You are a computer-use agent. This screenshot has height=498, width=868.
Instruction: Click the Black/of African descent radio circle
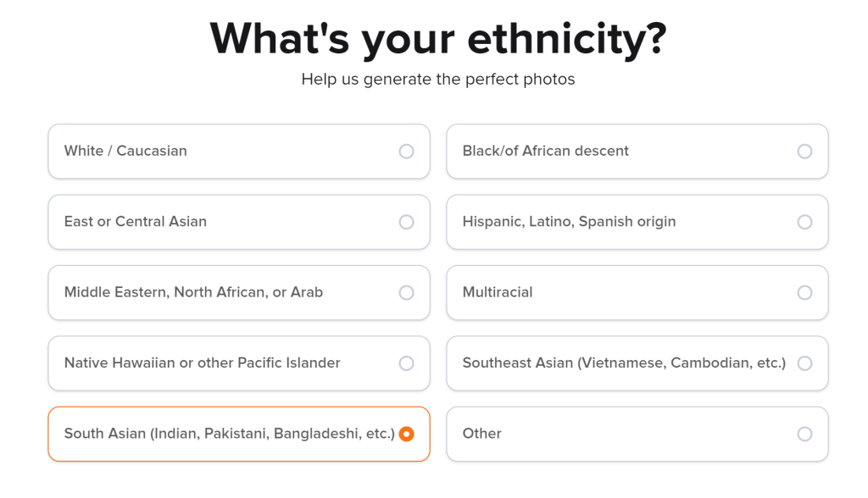point(804,152)
